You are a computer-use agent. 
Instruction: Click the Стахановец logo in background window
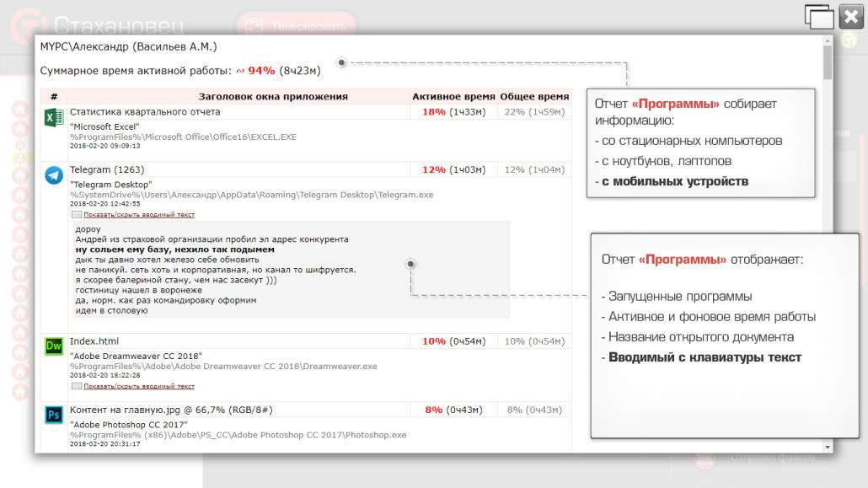(x=99, y=25)
